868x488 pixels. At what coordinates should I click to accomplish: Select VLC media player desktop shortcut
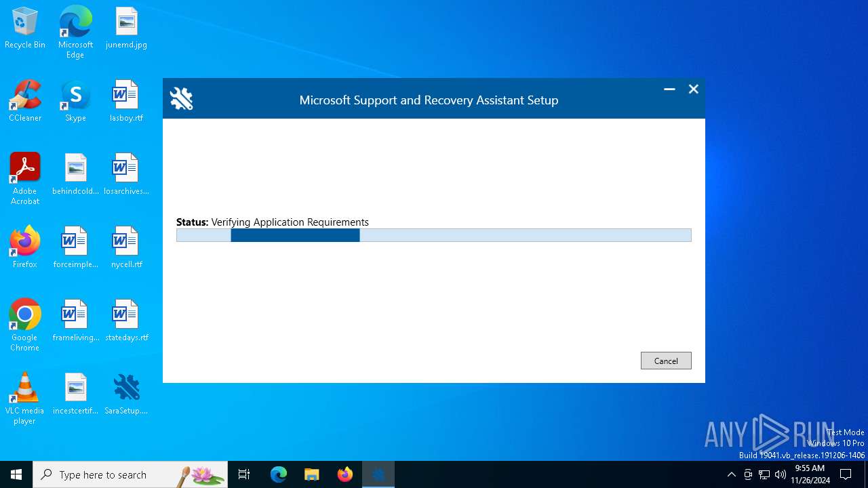click(25, 399)
